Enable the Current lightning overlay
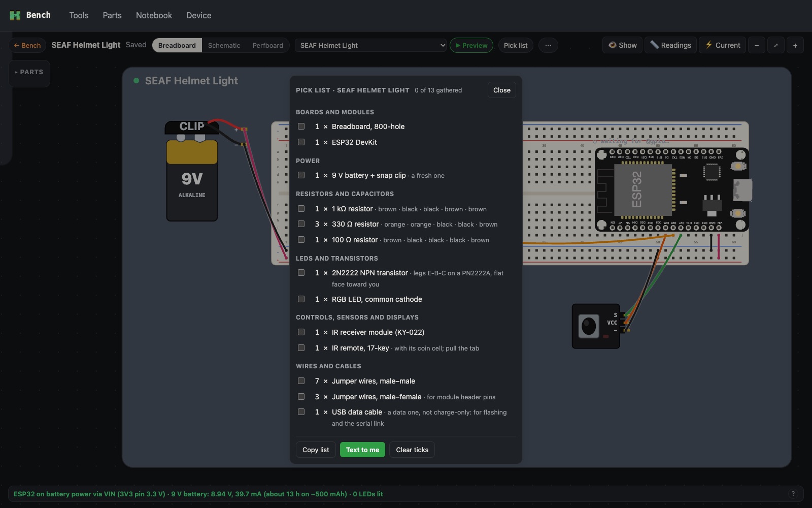Screen dimensions: 812x508 (722, 45)
